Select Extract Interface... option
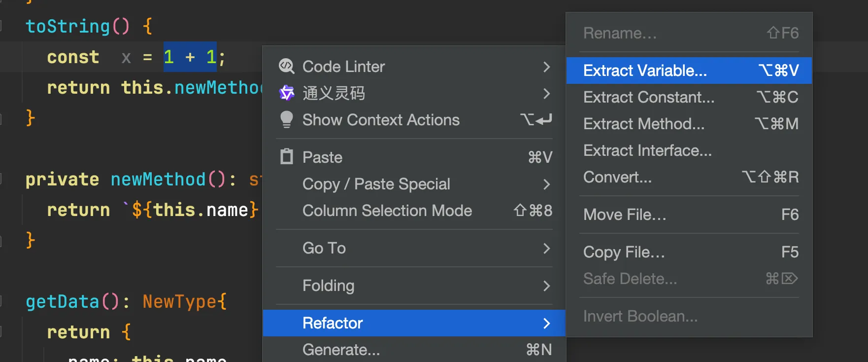 click(x=647, y=150)
